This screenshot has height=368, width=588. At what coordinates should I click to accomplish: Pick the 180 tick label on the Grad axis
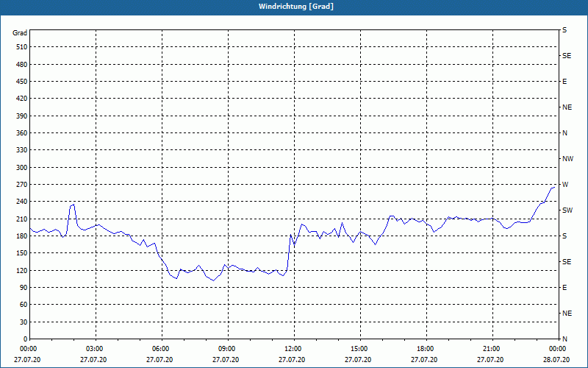[x=22, y=236]
